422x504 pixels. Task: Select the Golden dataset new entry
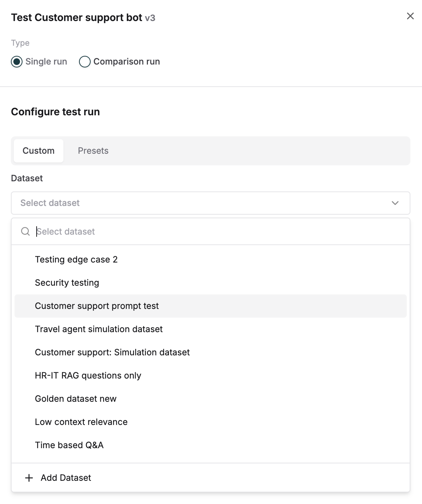[x=75, y=398]
